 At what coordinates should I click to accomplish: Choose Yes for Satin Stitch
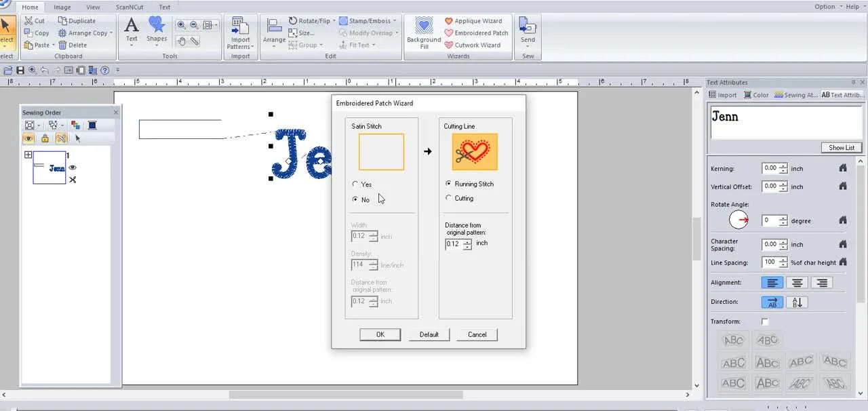[355, 184]
